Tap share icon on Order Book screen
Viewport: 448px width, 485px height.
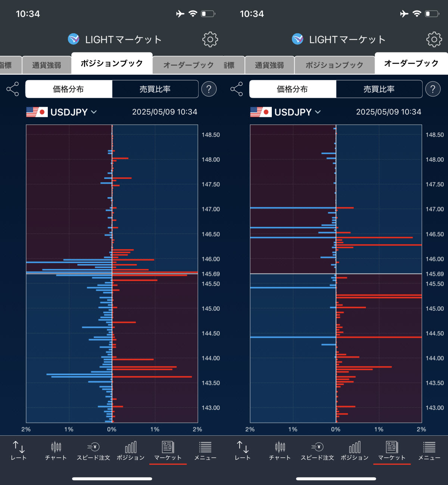tap(237, 89)
